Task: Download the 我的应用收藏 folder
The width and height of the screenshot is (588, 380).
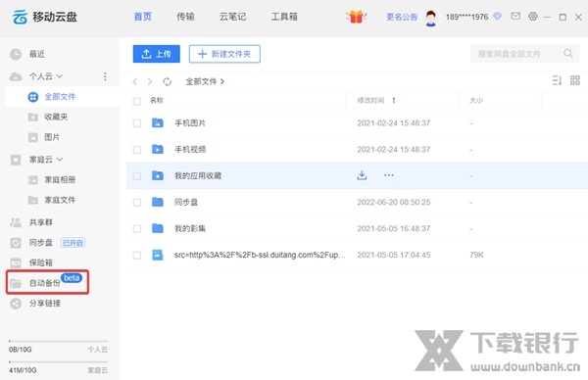Action: pyautogui.click(x=362, y=175)
